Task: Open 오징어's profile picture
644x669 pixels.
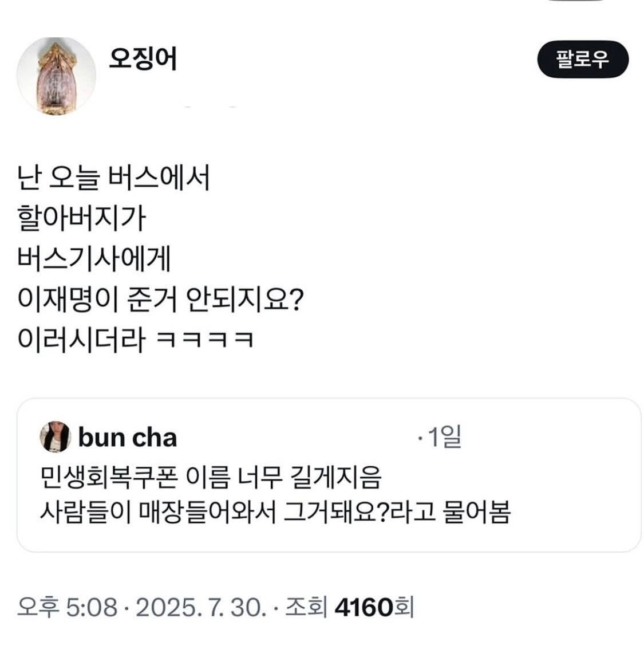Action: click(56, 76)
